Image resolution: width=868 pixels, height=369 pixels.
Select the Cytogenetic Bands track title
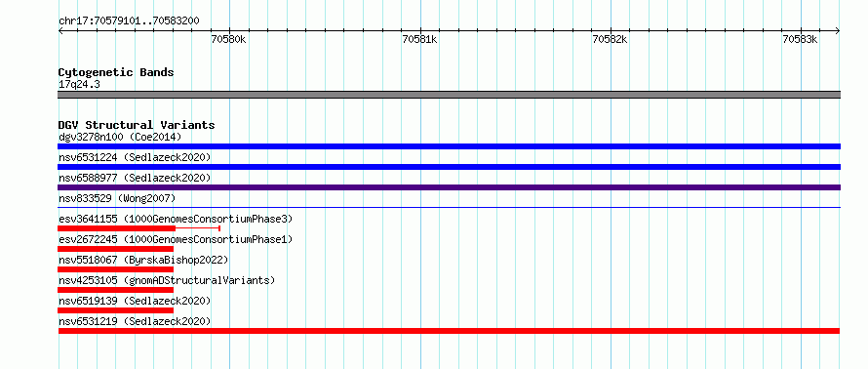point(116,72)
